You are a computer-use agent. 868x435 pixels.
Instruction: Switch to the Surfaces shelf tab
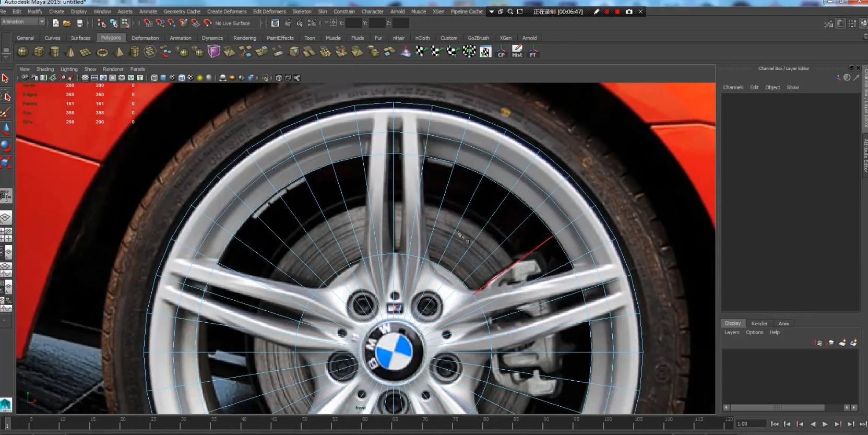click(80, 38)
